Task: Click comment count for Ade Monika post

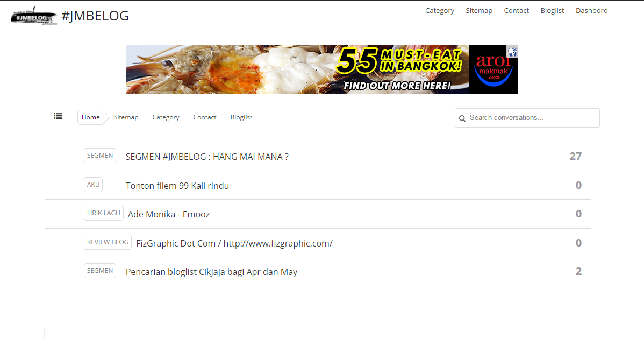Action: click(x=578, y=214)
